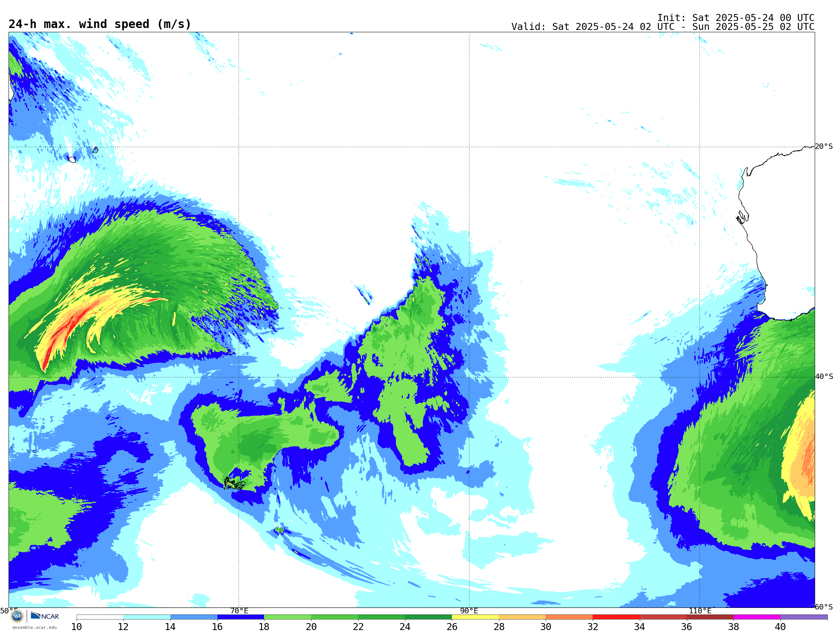Pick the medium green 22–24 colorbar swatch
The height and width of the screenshot is (632, 840).
pyautogui.click(x=381, y=617)
